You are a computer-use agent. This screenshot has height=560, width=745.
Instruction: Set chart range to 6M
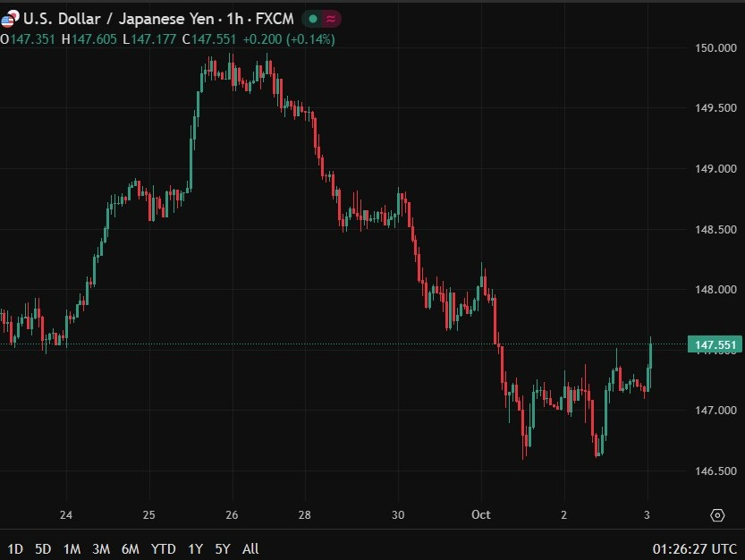pyautogui.click(x=131, y=548)
